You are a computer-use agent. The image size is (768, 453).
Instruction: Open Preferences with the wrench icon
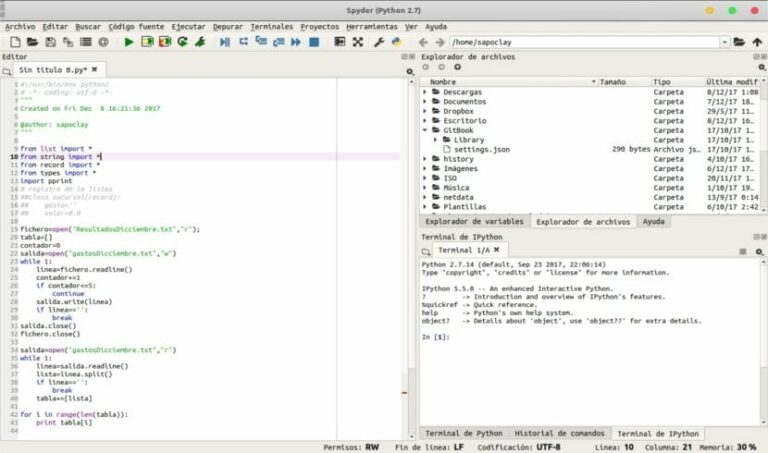[379, 42]
